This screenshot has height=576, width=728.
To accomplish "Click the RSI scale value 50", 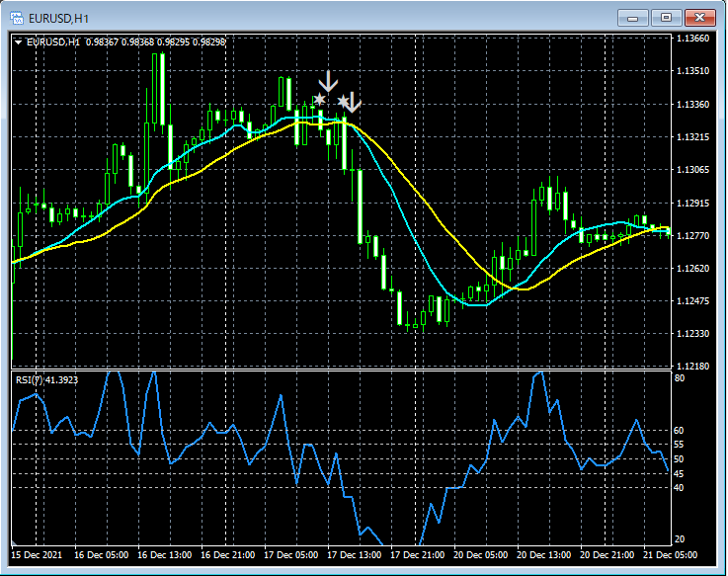I will click(680, 459).
